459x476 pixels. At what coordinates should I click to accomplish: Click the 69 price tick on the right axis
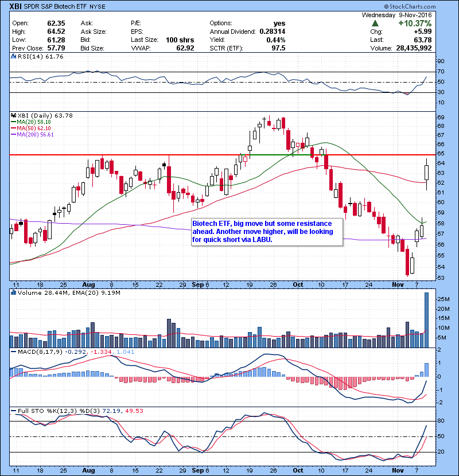click(441, 117)
